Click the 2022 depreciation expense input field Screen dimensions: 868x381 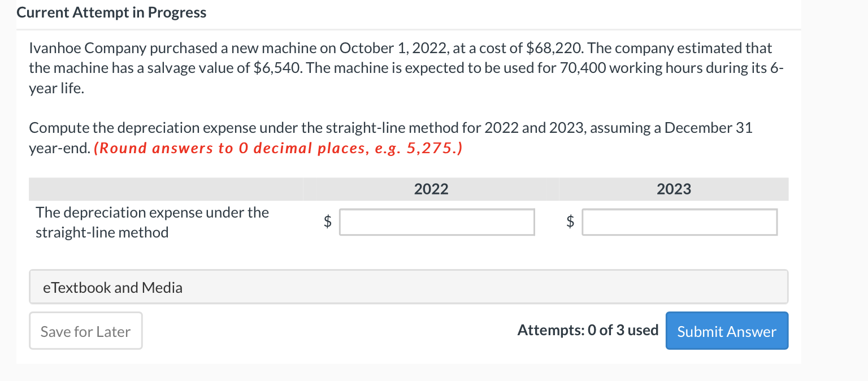[436, 222]
